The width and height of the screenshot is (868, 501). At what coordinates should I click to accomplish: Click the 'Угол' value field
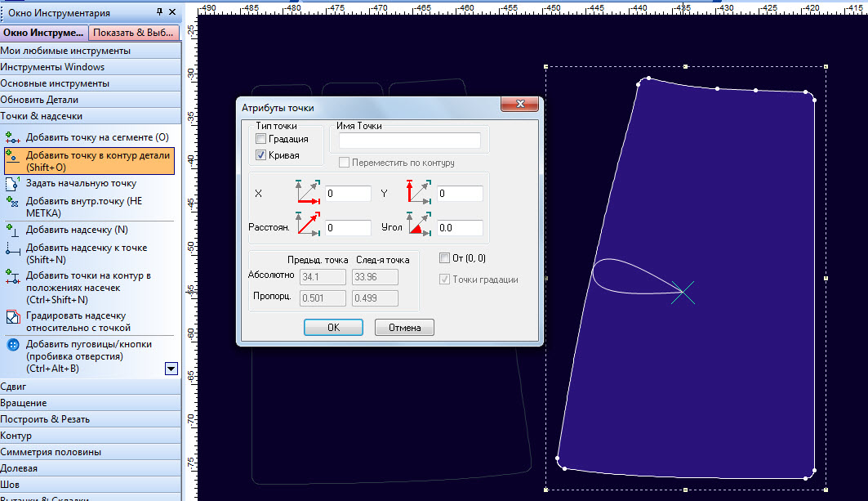point(460,228)
